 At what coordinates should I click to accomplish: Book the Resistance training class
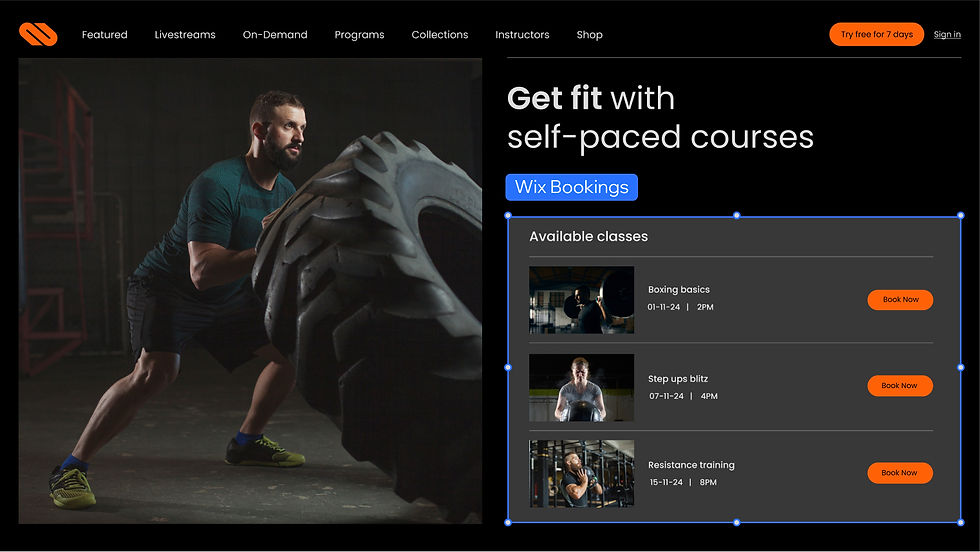pos(900,473)
